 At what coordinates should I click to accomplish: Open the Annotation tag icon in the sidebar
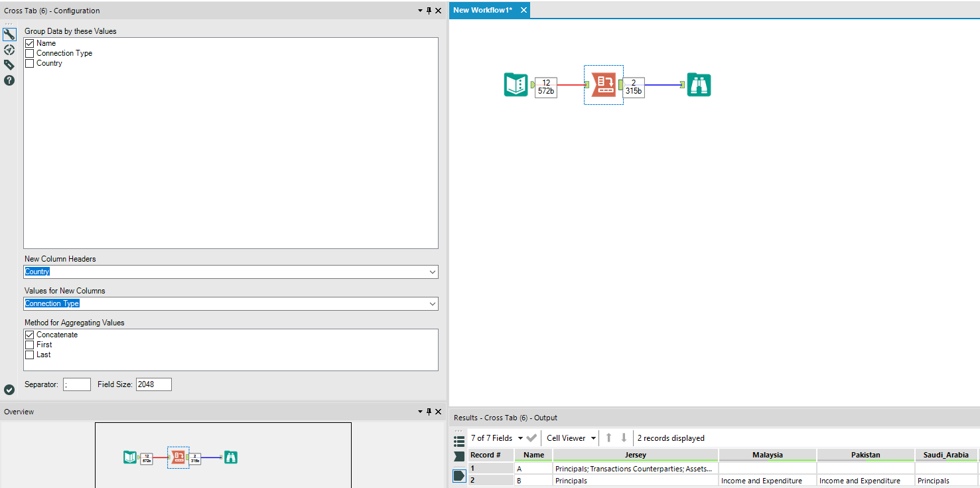coord(9,64)
